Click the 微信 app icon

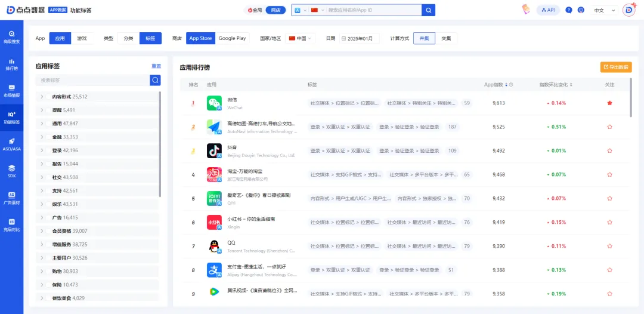coord(215,103)
